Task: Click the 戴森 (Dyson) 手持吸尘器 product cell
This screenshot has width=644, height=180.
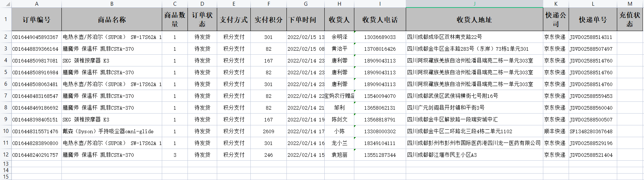Action: pyautogui.click(x=112, y=131)
